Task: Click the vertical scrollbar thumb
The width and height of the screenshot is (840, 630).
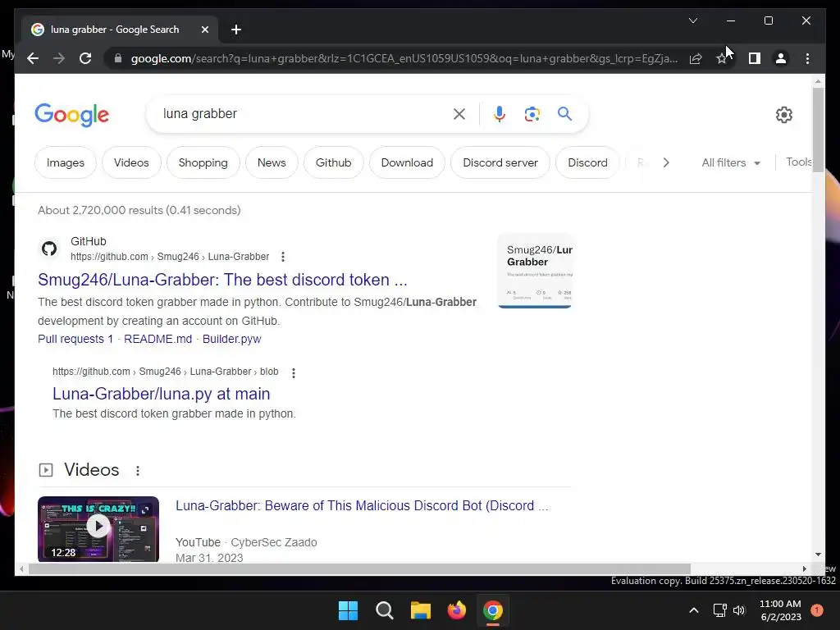Action: 818,130
